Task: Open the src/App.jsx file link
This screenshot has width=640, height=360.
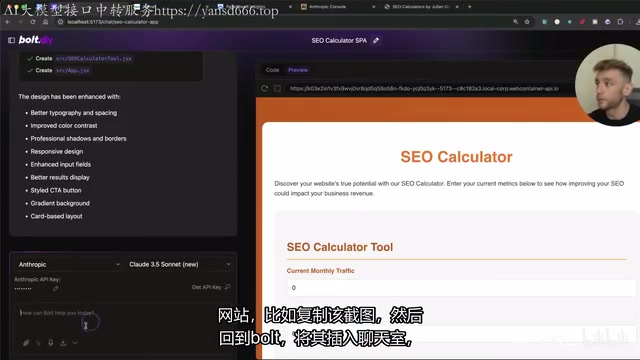Action: tap(73, 71)
